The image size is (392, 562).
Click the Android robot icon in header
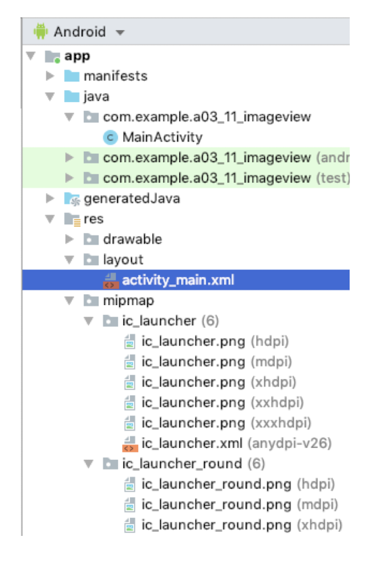click(41, 31)
